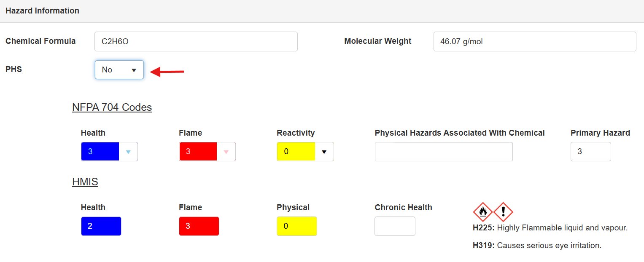Click the Primary Hazard value box
The width and height of the screenshot is (644, 262).
[590, 151]
